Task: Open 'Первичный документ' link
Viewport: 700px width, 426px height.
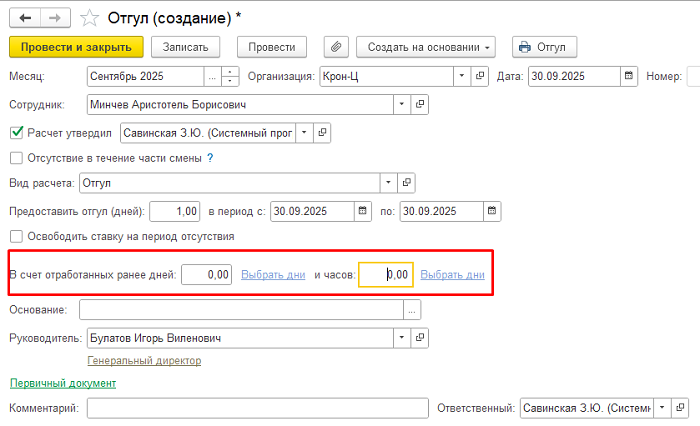Action: pyautogui.click(x=62, y=383)
